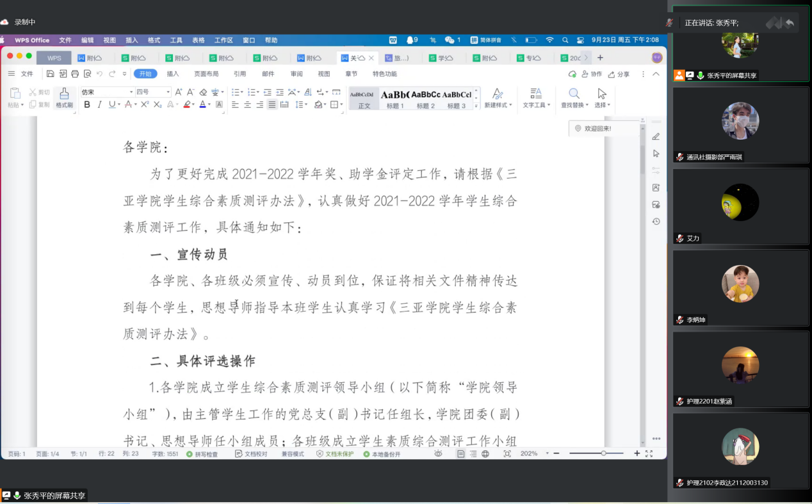Screen dimensions: 812x504
Task: Click the 协作 (Collaborate) button
Action: coord(591,74)
